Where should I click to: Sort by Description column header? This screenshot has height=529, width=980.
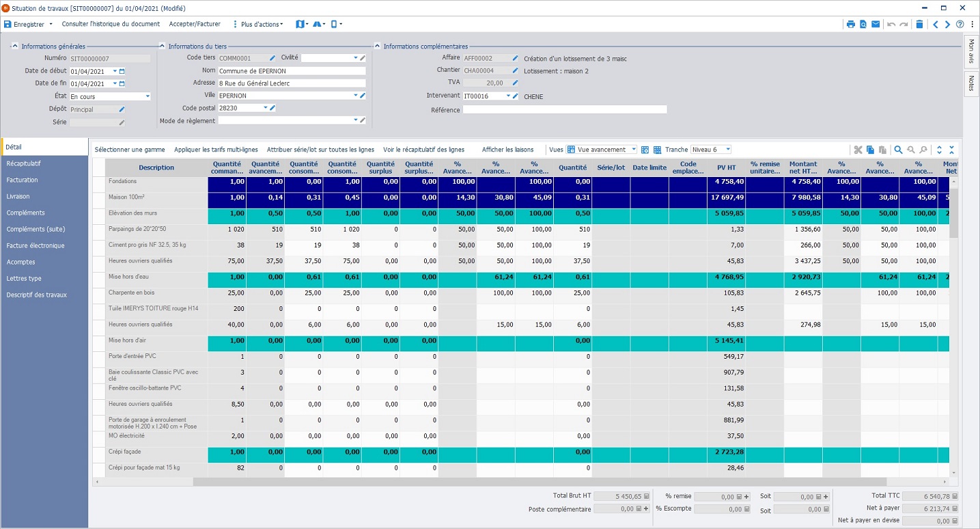pos(156,167)
